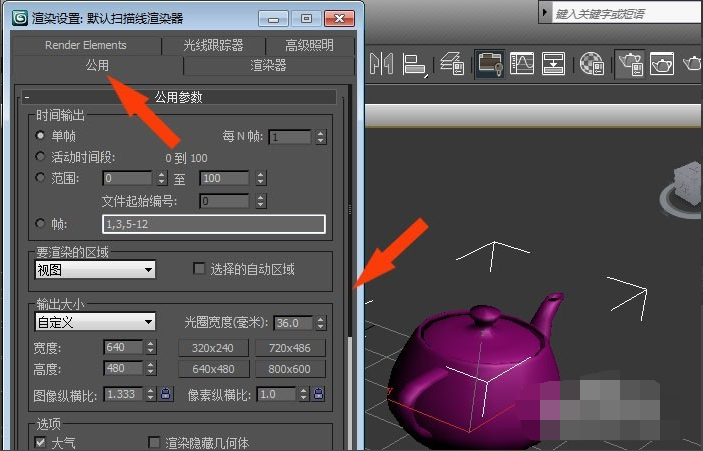Click the 宽度 width spinner arrows
Screen dimensions: 703x451
click(x=151, y=347)
